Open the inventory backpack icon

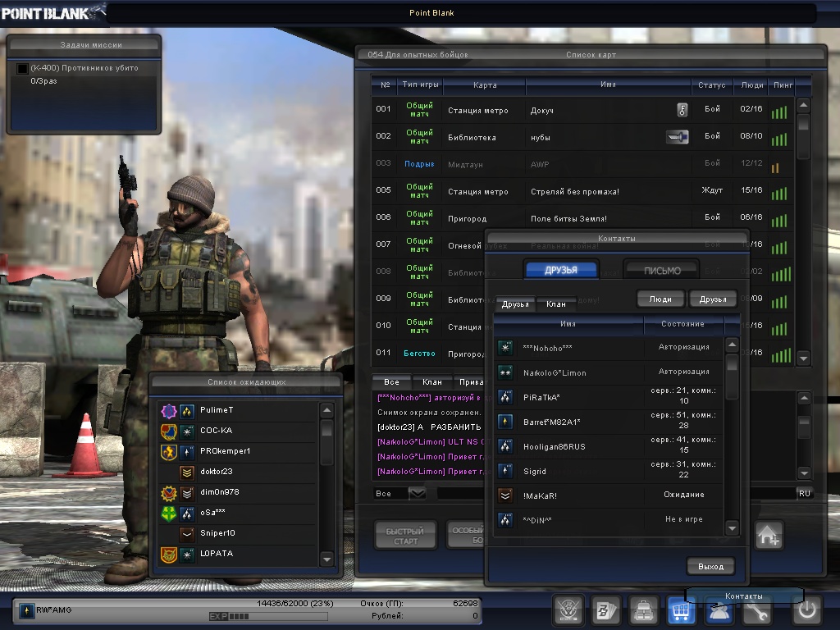pos(642,611)
